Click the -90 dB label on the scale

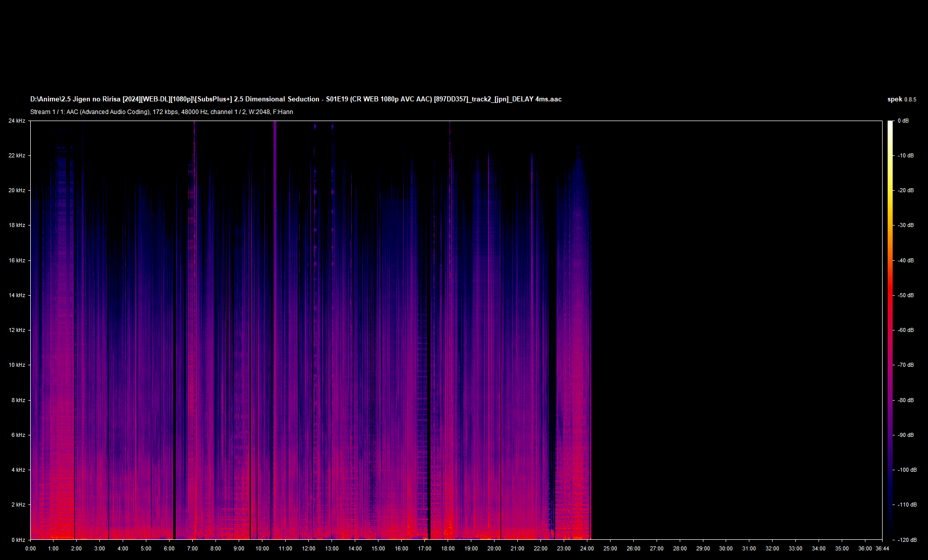tap(905, 435)
